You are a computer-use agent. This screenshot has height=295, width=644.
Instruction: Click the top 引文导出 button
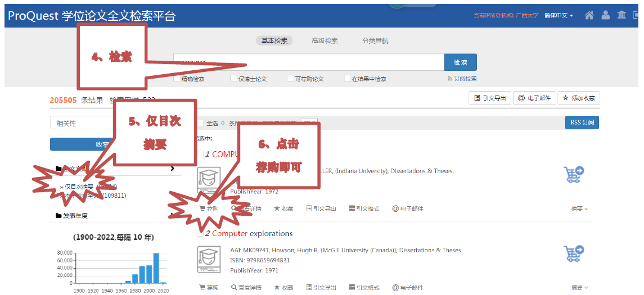point(490,98)
